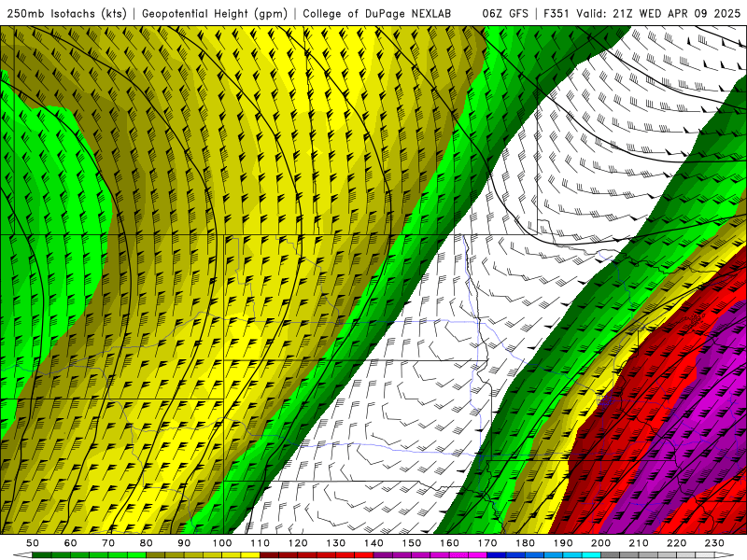747x560 pixels.
Task: Click the 'Valid: 21Z WED APR 09 2025' text
Action: pos(658,14)
